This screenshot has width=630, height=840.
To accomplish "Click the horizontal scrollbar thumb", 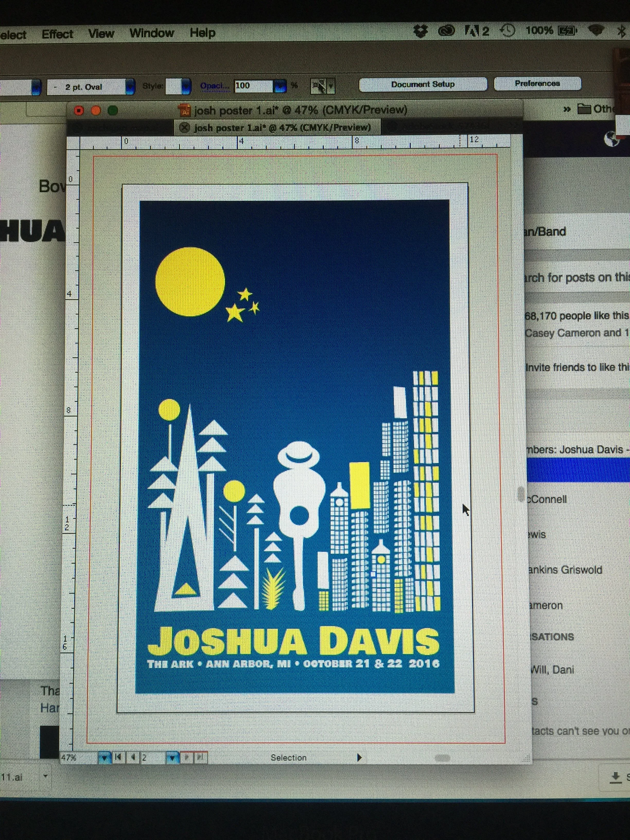I will [442, 758].
